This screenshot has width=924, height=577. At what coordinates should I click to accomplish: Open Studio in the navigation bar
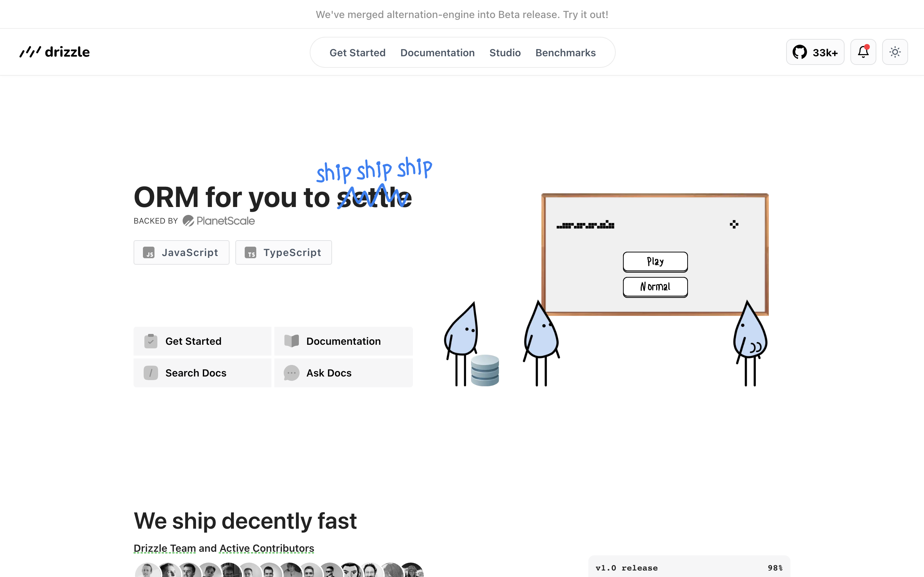[x=505, y=53]
